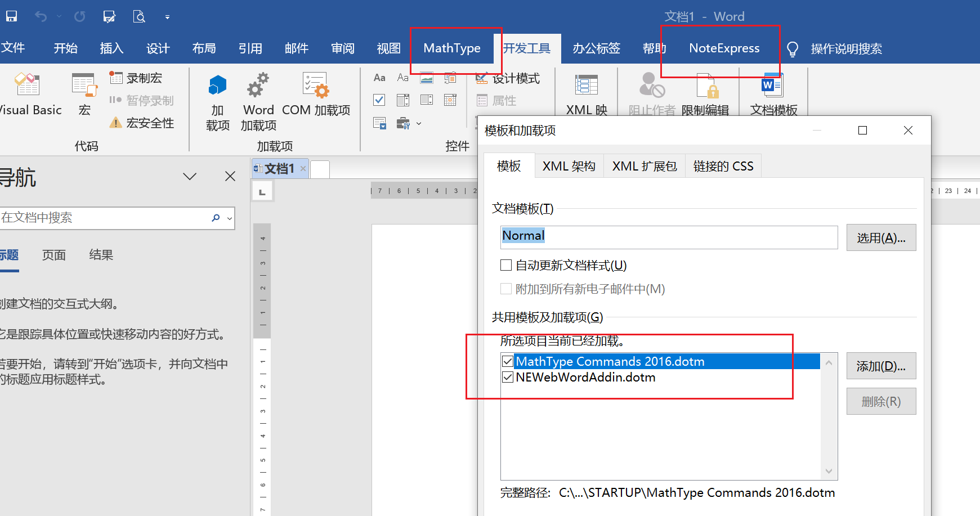
Task: Insert Combo Box content control
Action: [x=403, y=100]
